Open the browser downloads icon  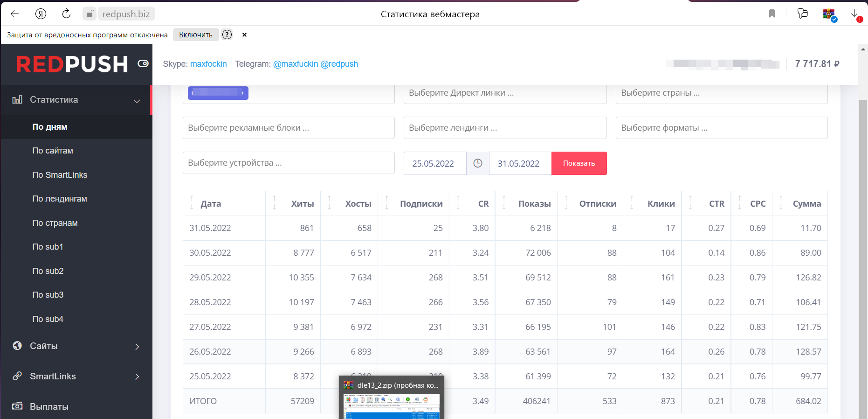[x=854, y=14]
